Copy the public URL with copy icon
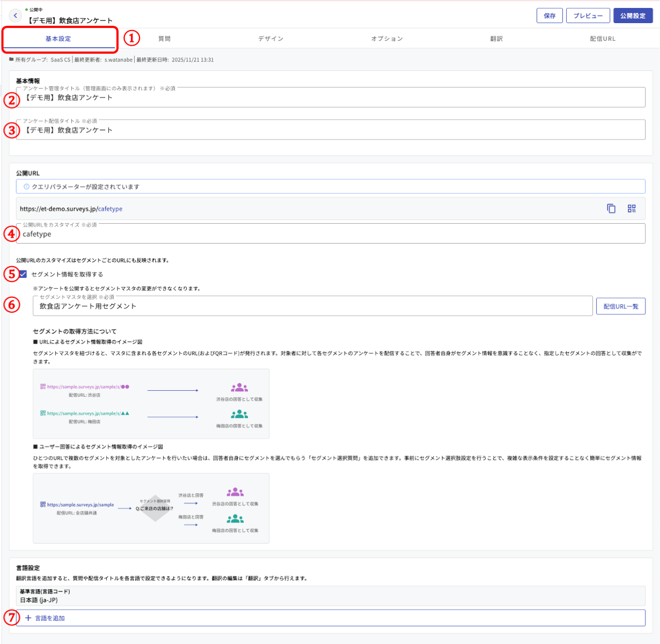660x644 pixels. pos(611,209)
